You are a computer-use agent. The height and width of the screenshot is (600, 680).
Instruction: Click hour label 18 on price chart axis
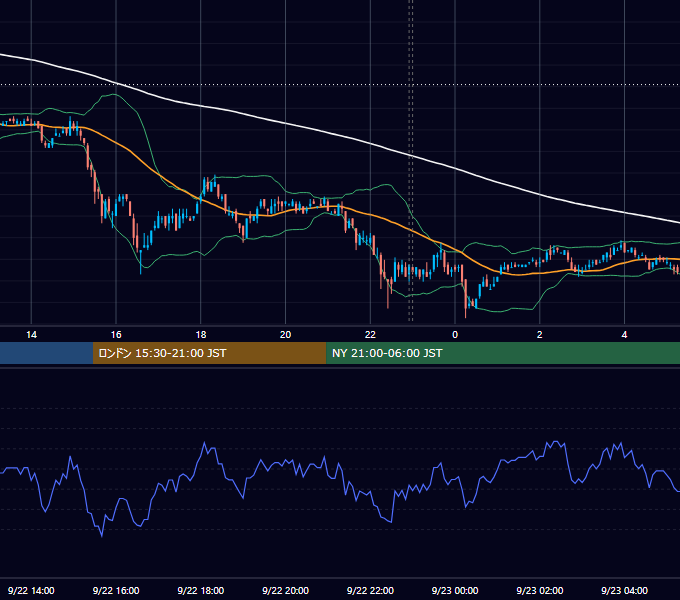pos(201,335)
